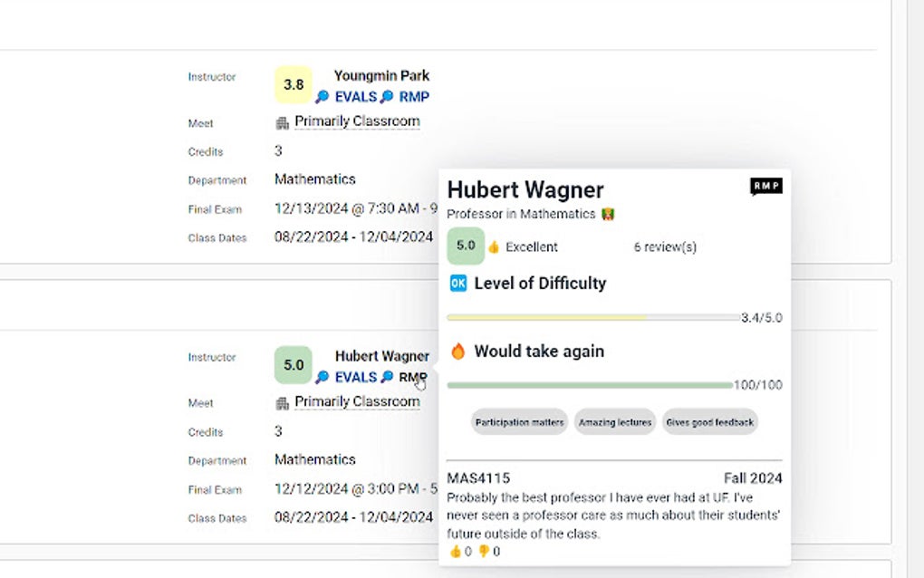Open RMP link for Youngmin Park

pyautogui.click(x=414, y=97)
